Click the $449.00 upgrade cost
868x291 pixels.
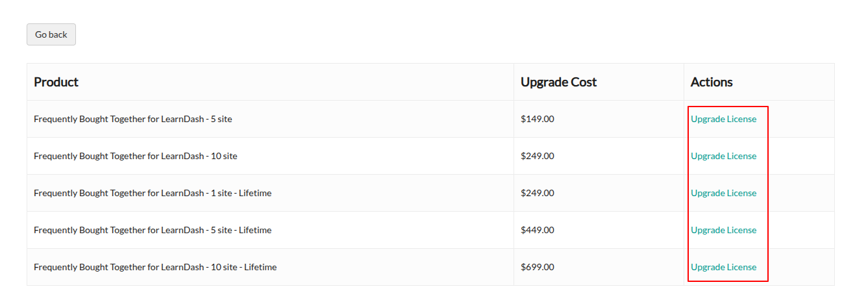(538, 230)
